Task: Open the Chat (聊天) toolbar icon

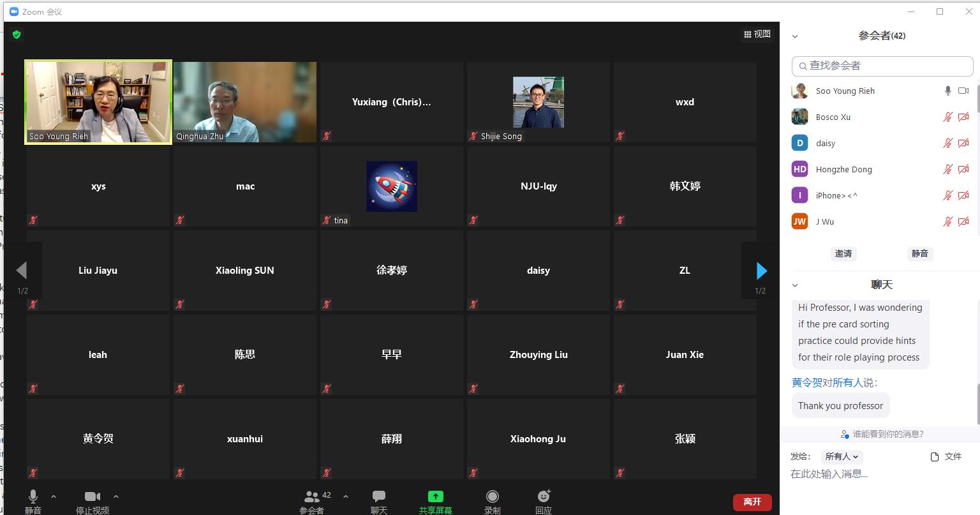Action: tap(379, 497)
